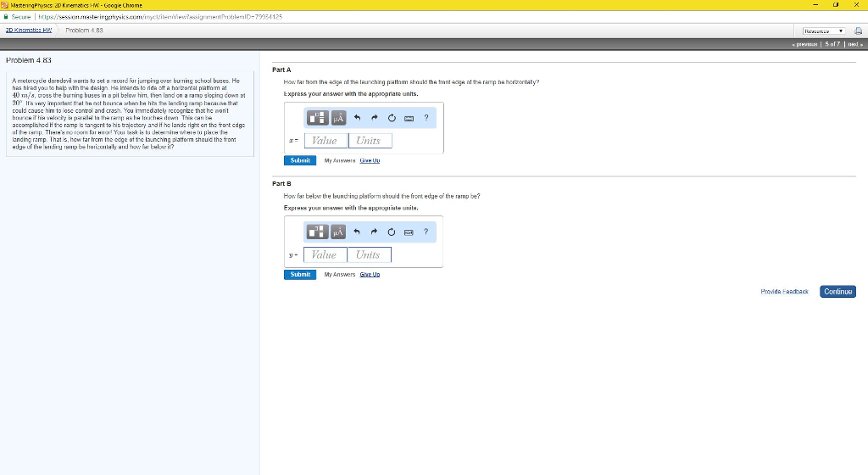Open keyboard shortcuts icon in Part A toolbar
Viewport: 868px width, 475px height.
point(409,117)
